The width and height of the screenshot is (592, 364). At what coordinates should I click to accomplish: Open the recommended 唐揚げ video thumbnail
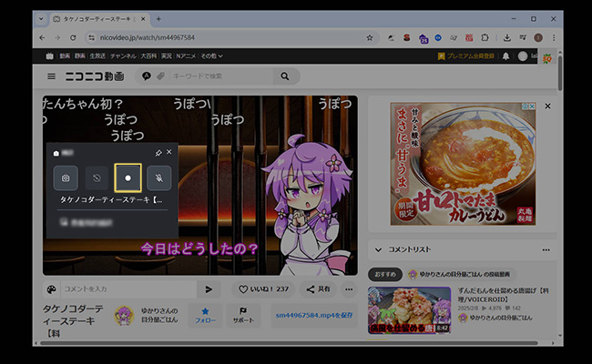point(409,310)
